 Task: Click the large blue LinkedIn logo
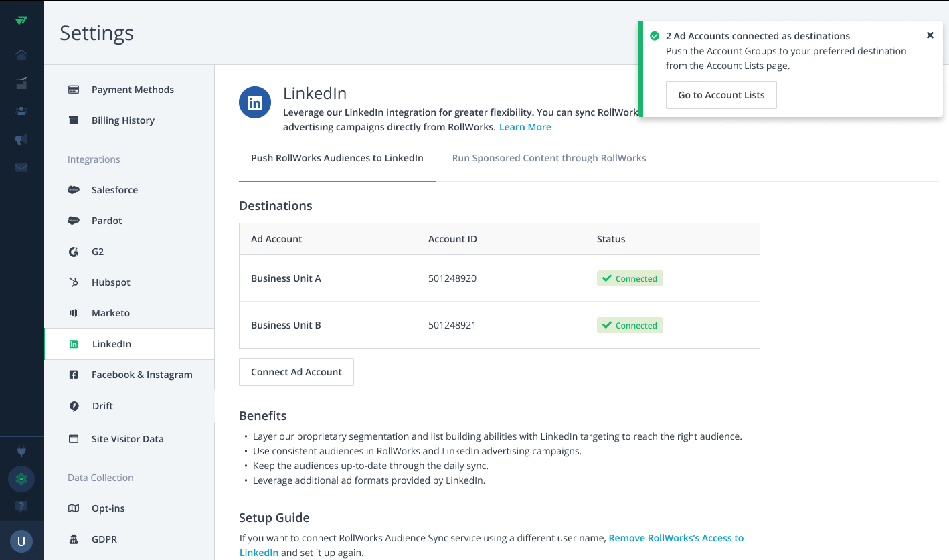tap(255, 102)
